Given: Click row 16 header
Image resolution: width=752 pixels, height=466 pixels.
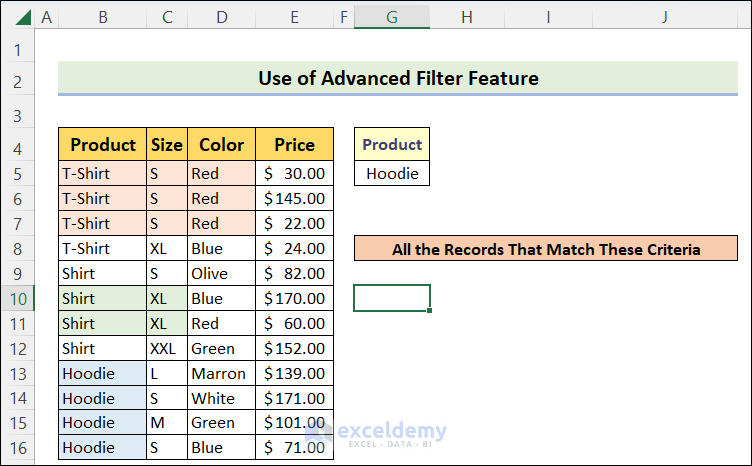Looking at the screenshot, I should tap(17, 448).
